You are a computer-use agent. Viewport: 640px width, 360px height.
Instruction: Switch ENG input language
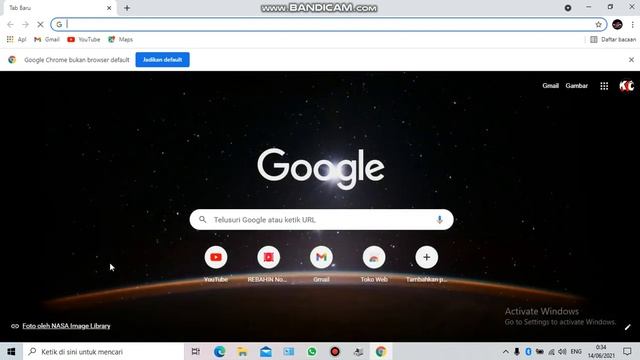pyautogui.click(x=576, y=351)
